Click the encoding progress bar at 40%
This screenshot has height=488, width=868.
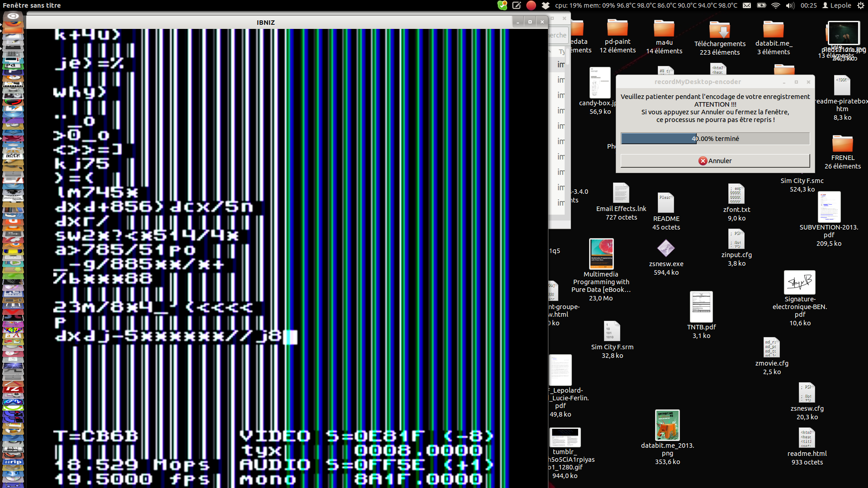coord(715,139)
